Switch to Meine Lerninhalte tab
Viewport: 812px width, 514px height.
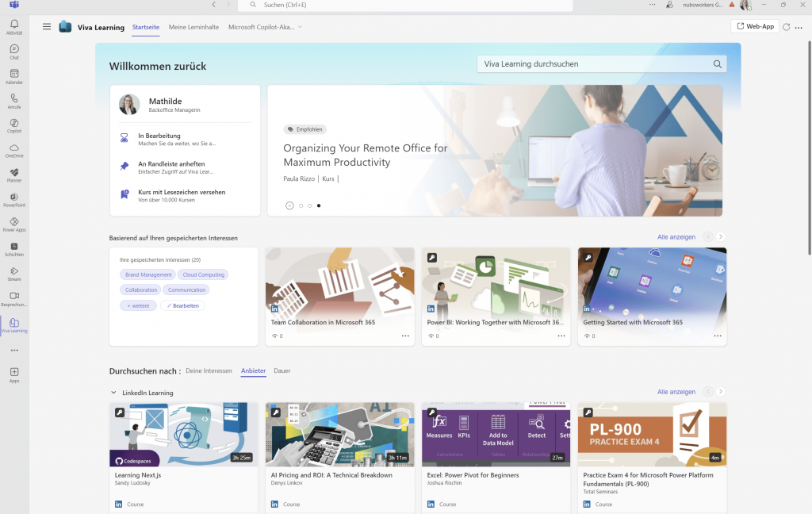193,27
